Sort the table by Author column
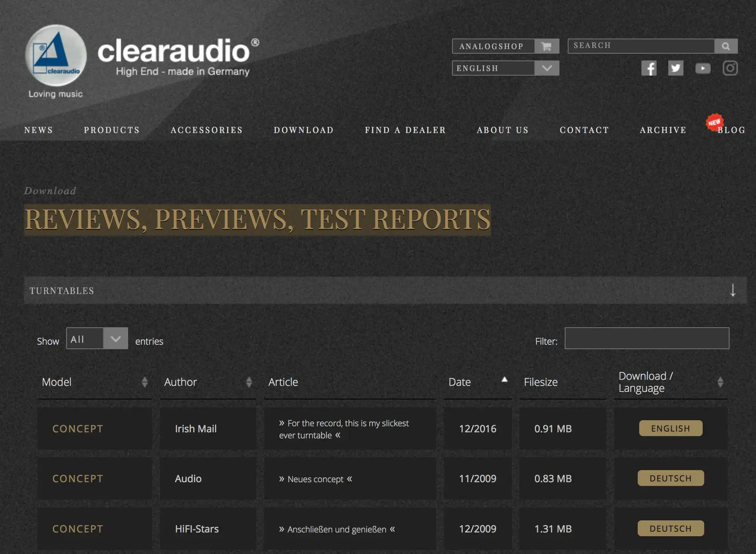Image resolution: width=756 pixels, height=554 pixels. [x=249, y=382]
